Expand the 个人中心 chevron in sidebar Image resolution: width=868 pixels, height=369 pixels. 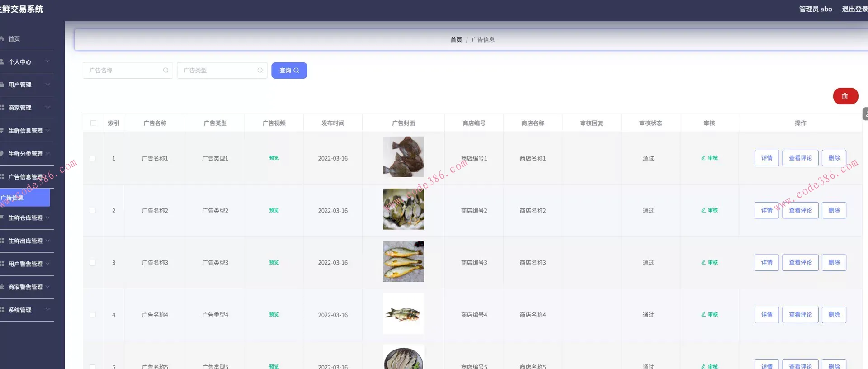pyautogui.click(x=47, y=61)
